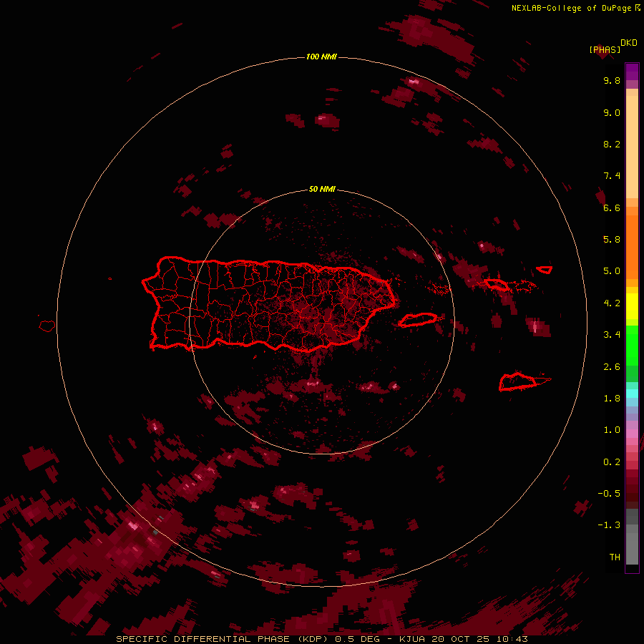Click the Vieques island outline east of Puerto Rico
The image size is (644, 644).
point(417,320)
